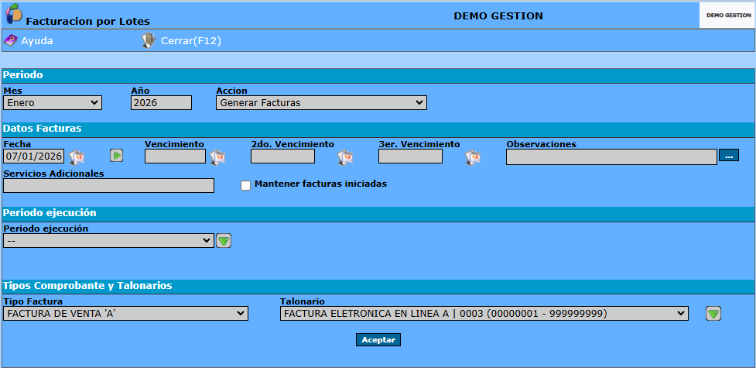Image resolution: width=756 pixels, height=368 pixels.
Task: Click the green play arrow next to Fecha
Action: [116, 155]
